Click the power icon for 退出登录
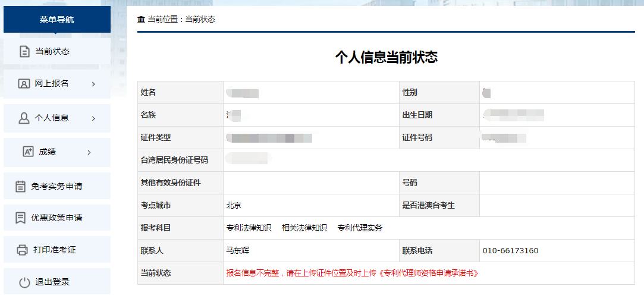The height and width of the screenshot is (302, 644). click(x=24, y=282)
